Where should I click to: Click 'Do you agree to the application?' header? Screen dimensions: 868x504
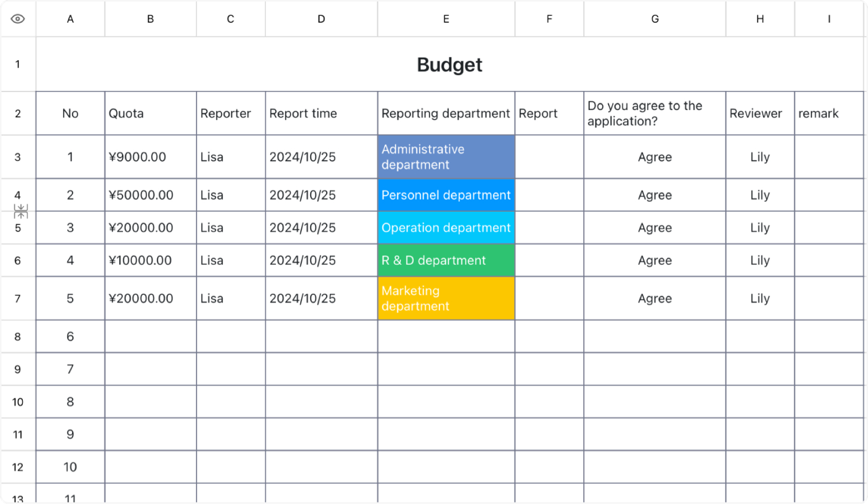click(x=655, y=113)
